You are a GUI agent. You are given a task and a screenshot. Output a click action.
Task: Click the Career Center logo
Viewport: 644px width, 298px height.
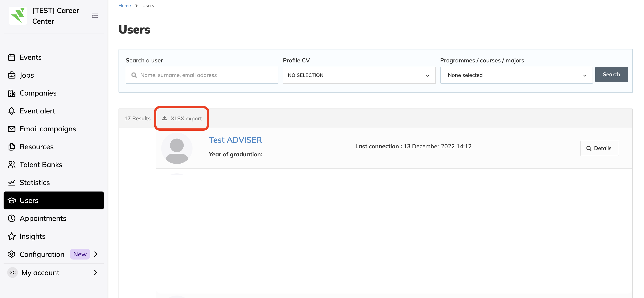(x=18, y=16)
